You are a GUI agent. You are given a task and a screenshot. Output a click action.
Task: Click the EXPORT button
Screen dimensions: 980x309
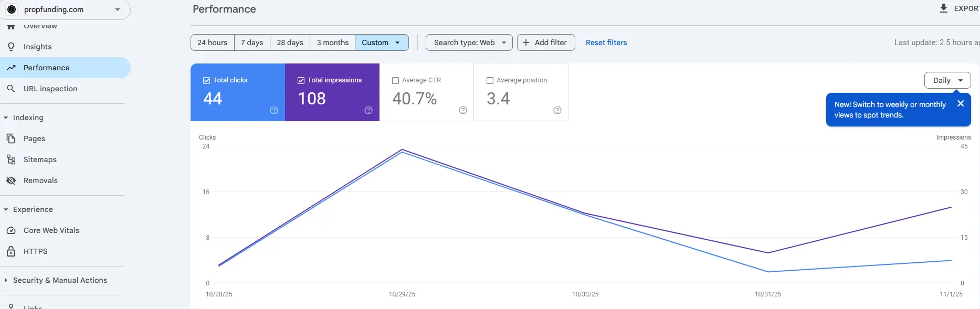[x=959, y=8]
